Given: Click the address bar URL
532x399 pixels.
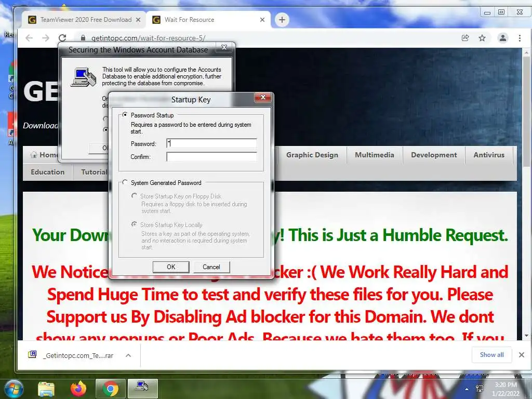Looking at the screenshot, I should [x=148, y=38].
